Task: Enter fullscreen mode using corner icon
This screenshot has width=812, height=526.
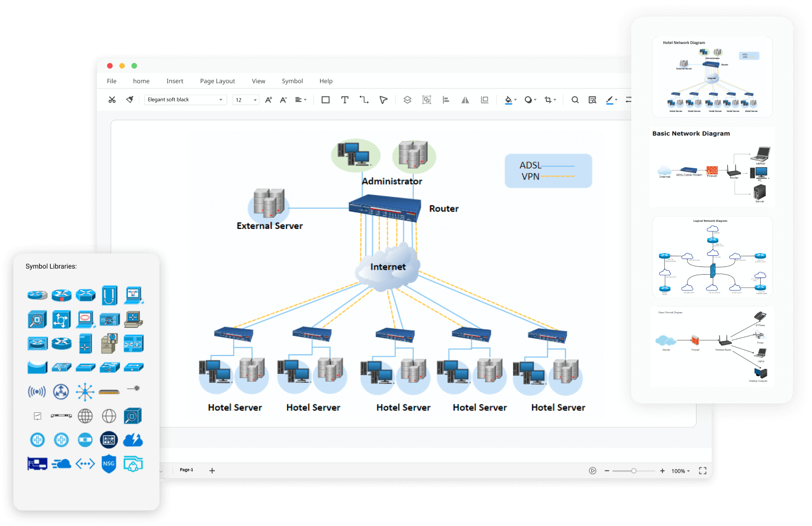Action: click(703, 471)
